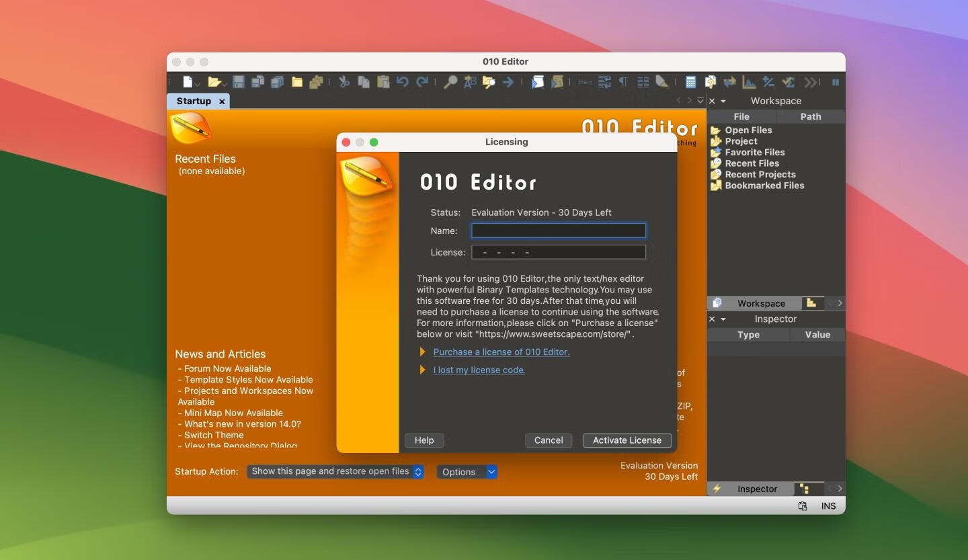Open Template Styles Now Available article
Viewport: 968px width, 560px height.
click(249, 380)
